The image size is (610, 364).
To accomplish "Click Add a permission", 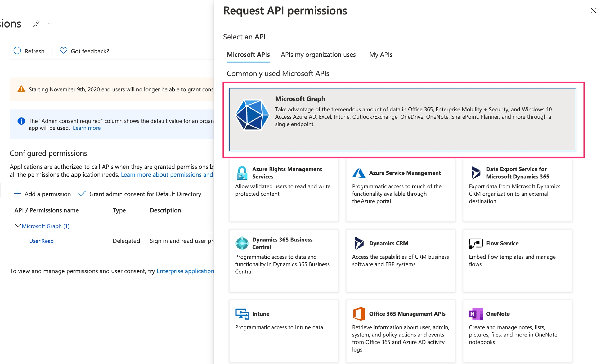I will click(42, 194).
